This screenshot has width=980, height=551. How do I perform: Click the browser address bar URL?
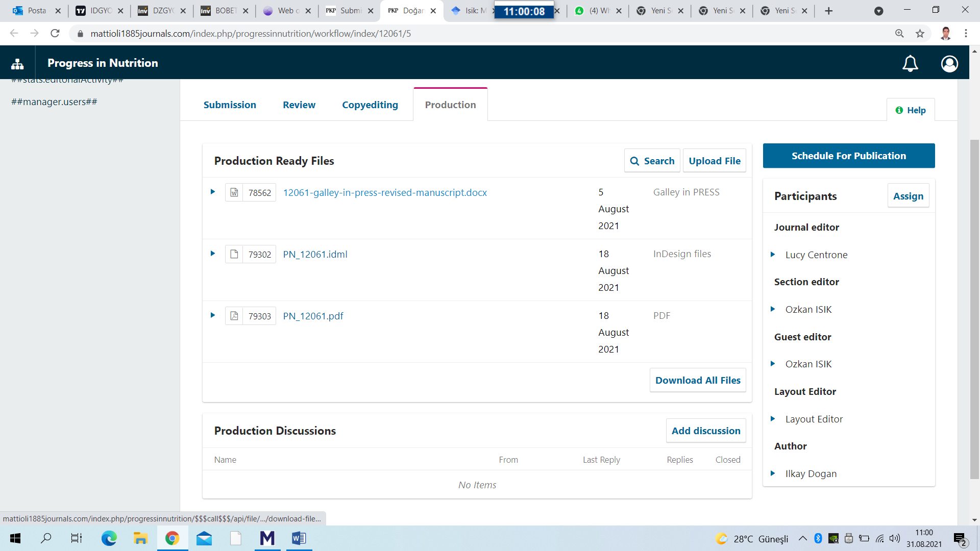(x=250, y=34)
